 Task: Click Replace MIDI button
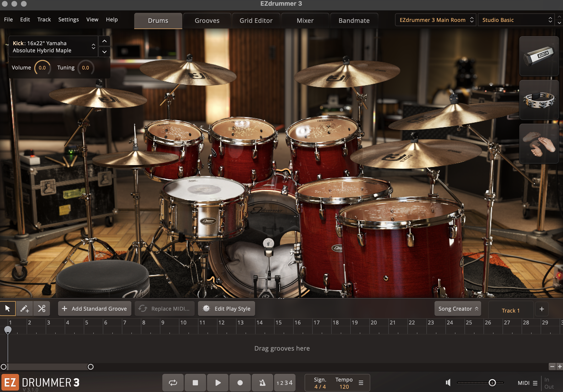click(x=164, y=309)
